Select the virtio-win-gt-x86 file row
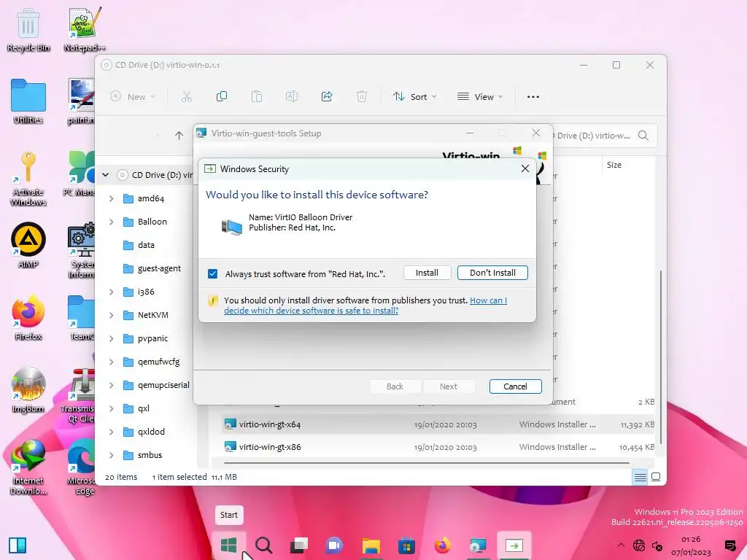Viewport: 747px width, 560px height. coord(438,447)
